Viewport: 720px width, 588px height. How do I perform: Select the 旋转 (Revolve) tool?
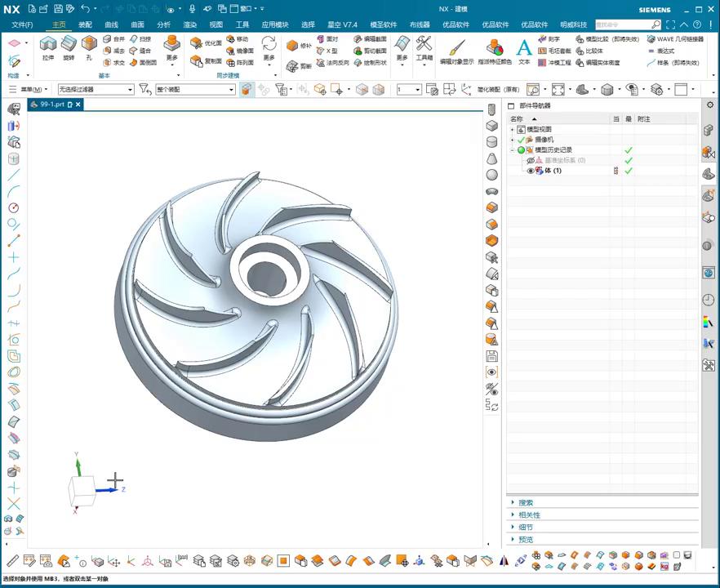click(69, 44)
